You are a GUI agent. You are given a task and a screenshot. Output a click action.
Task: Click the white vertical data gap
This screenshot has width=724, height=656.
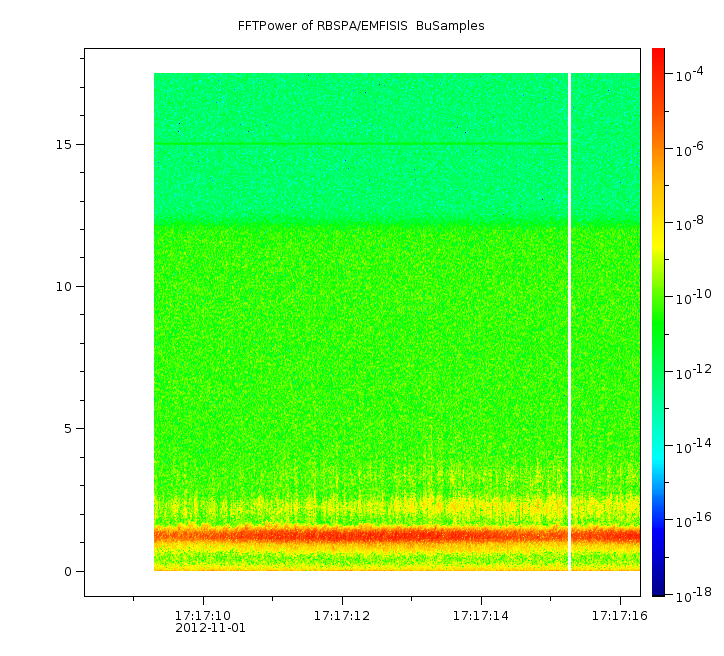coord(569,322)
